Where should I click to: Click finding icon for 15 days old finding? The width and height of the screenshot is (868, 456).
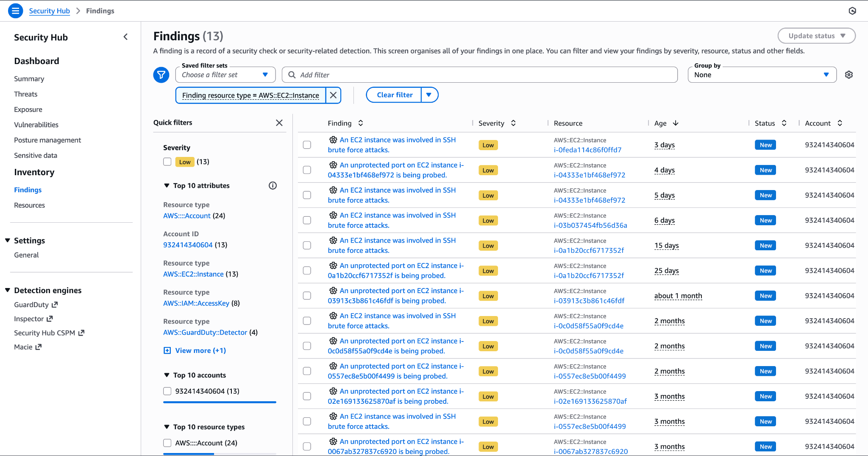pos(333,240)
